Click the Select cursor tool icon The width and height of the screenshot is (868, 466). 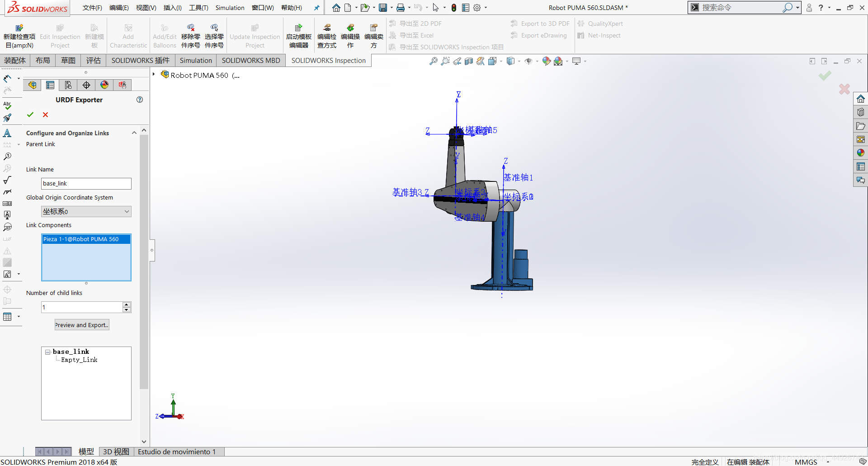(435, 8)
